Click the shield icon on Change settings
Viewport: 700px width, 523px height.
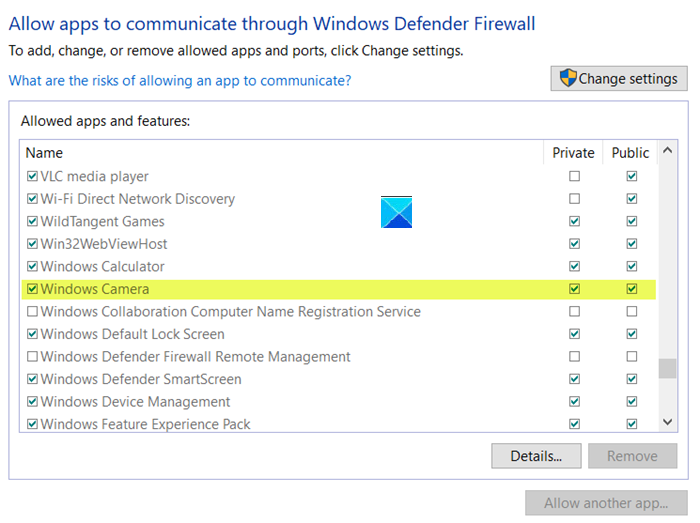pos(568,79)
